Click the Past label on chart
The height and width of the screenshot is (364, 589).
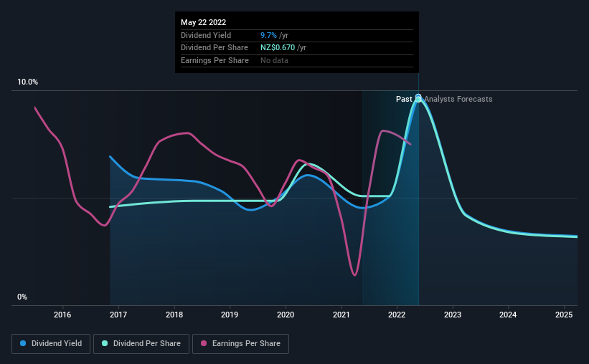(404, 99)
